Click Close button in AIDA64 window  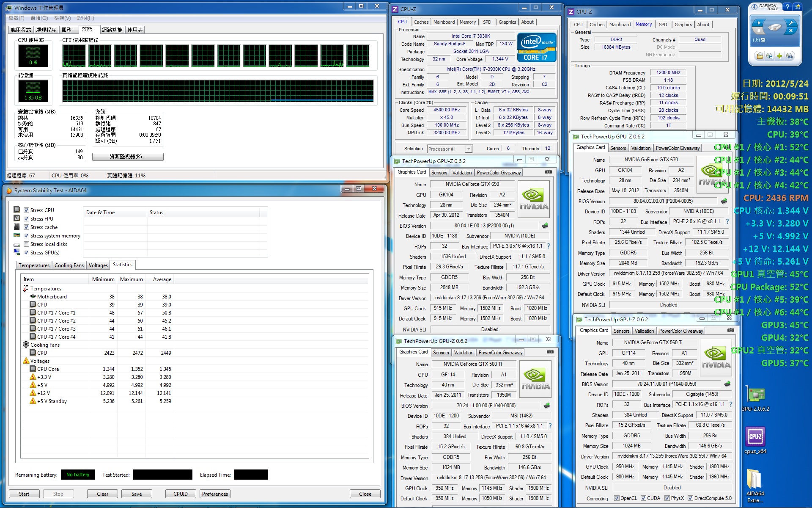pyautogui.click(x=365, y=494)
